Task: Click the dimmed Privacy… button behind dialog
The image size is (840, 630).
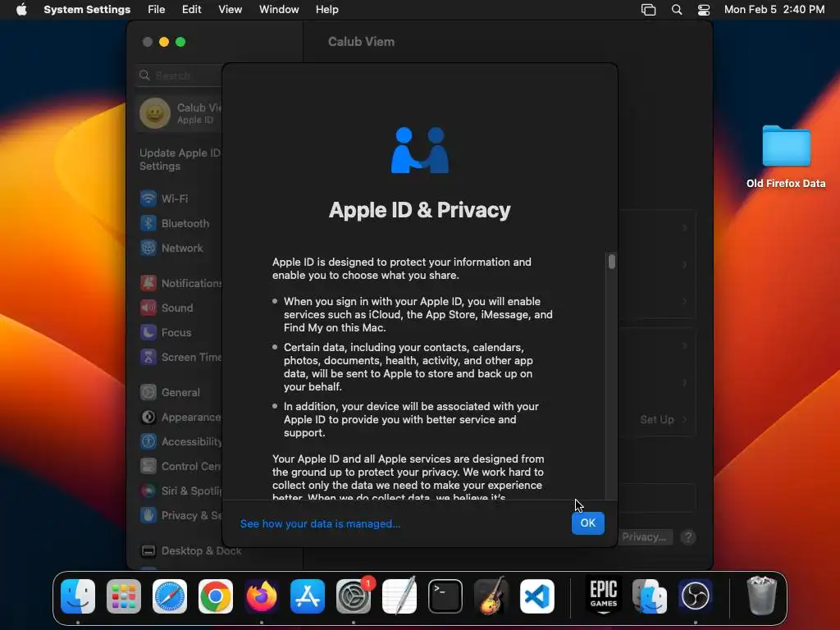Action: pyautogui.click(x=644, y=536)
